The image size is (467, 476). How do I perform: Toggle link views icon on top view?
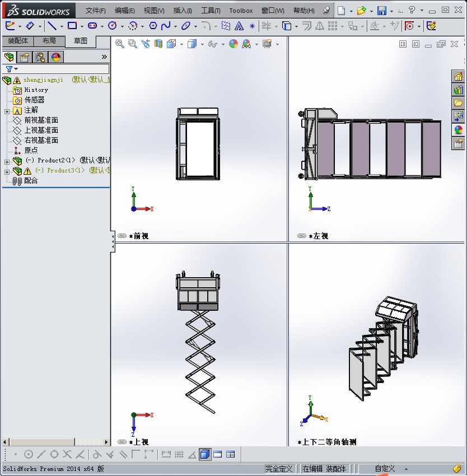(x=122, y=442)
